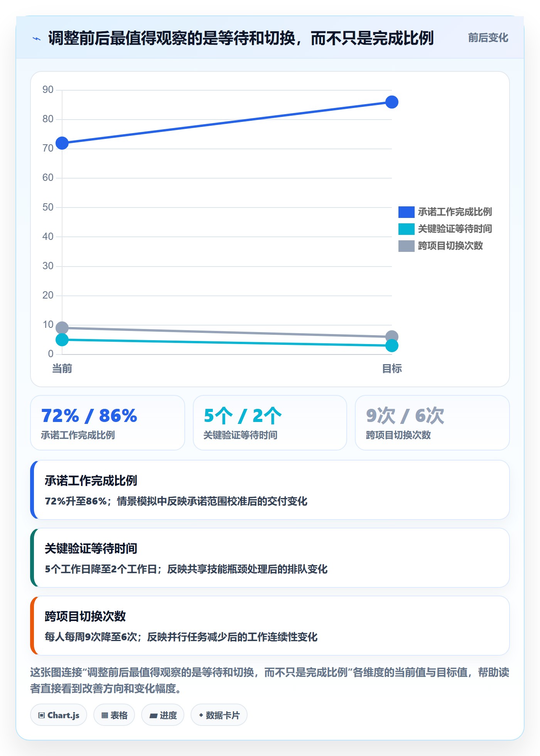
Task: Open the detail card reading 72%升至86%
Action: click(270, 490)
